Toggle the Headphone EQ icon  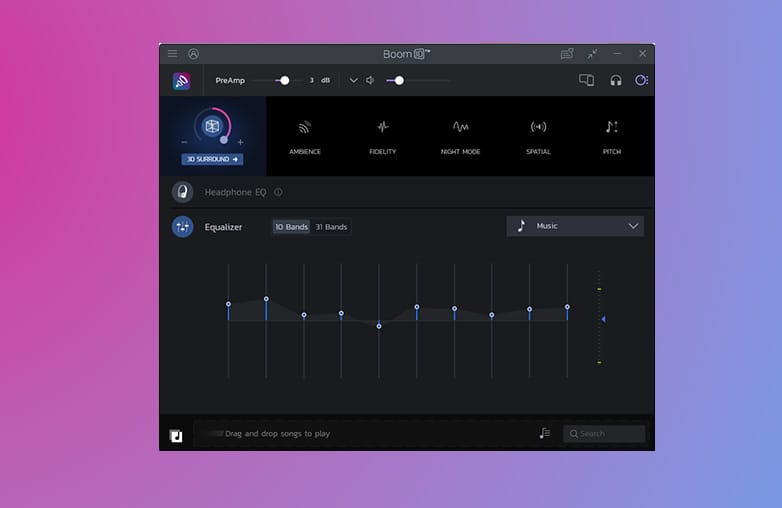[183, 192]
